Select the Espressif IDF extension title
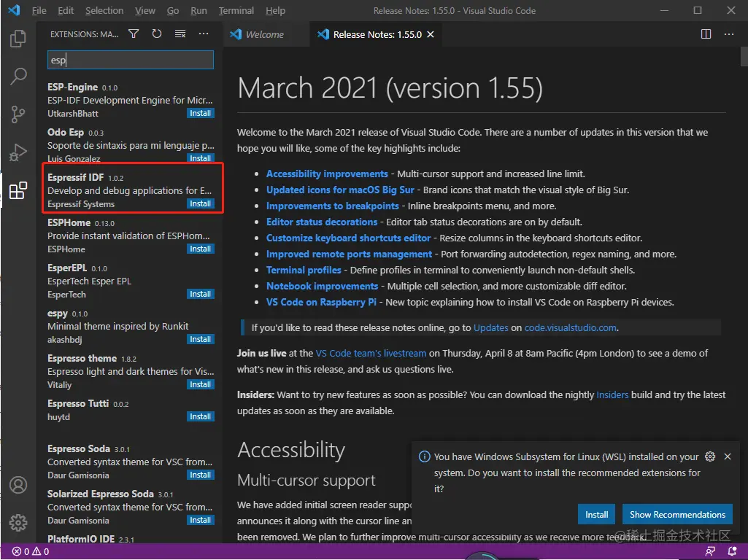 (75, 177)
